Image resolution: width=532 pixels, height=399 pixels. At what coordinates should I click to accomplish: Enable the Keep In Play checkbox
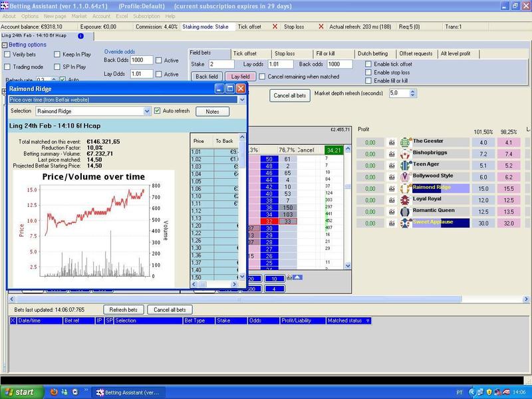coord(57,55)
